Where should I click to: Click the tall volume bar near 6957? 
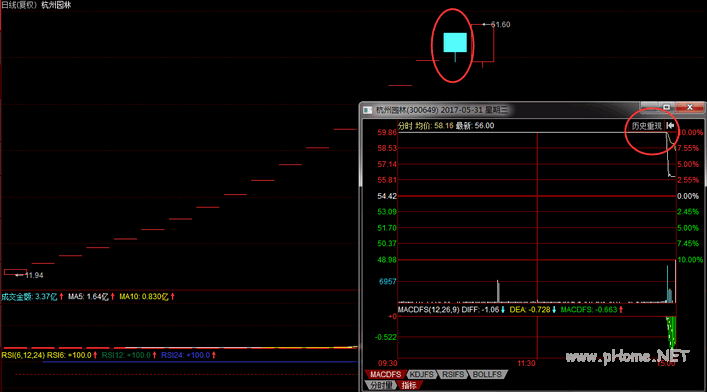498,291
